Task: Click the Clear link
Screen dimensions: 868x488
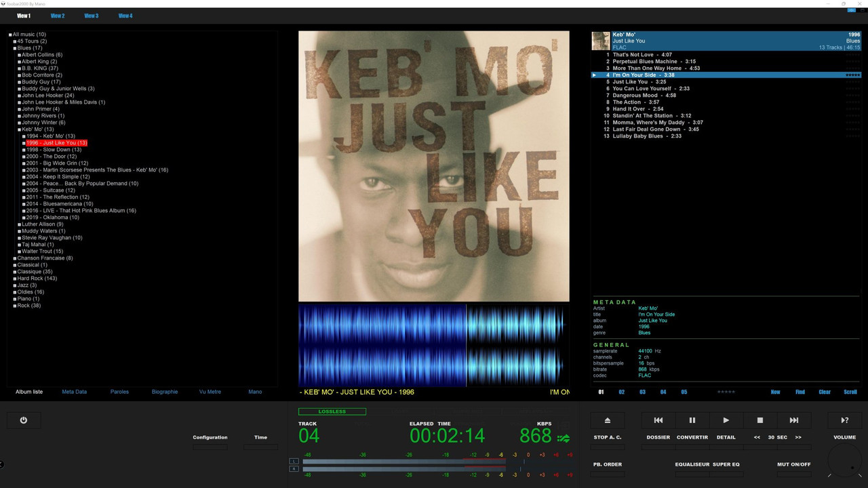Action: [x=825, y=392]
